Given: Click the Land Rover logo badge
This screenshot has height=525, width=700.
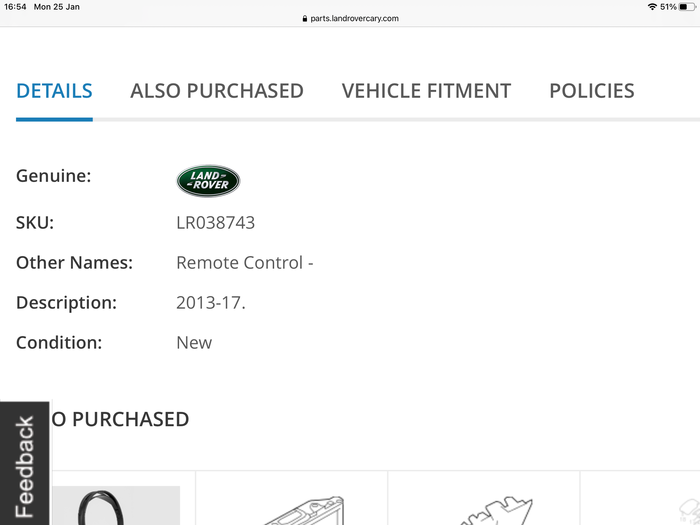Looking at the screenshot, I should coord(208,180).
